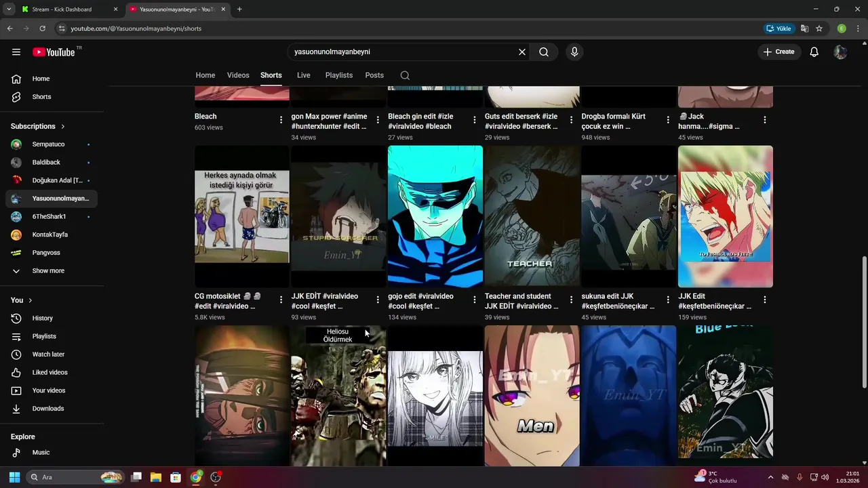The height and width of the screenshot is (488, 868).
Task: Open Pangvoss subscription channel
Action: (x=52, y=253)
